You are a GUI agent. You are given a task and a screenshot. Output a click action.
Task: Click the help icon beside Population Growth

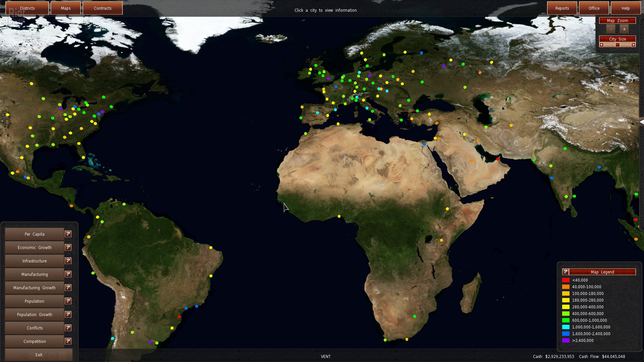click(x=68, y=314)
